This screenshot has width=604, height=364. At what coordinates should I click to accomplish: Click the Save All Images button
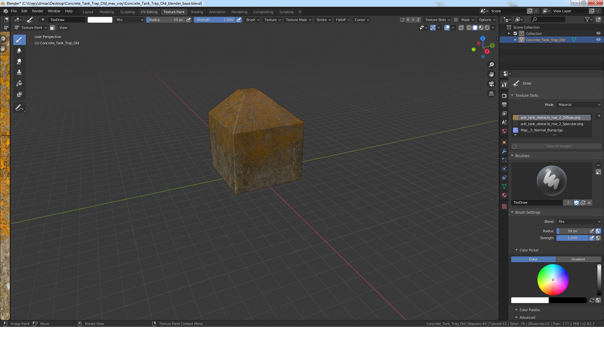pos(556,146)
